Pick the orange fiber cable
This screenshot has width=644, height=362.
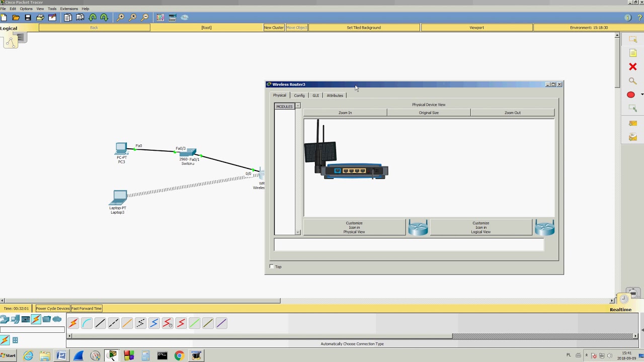(127, 323)
